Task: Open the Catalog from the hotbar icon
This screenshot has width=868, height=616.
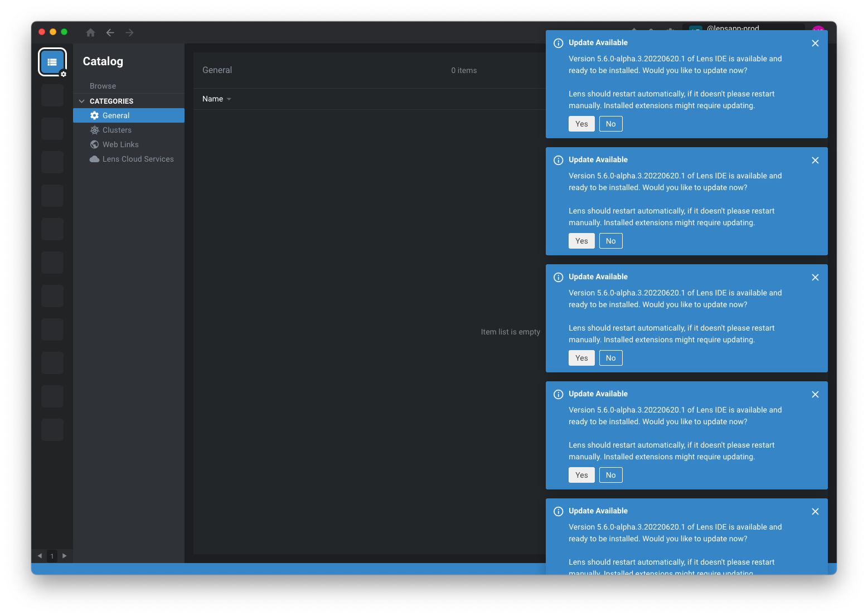Action: (x=52, y=62)
